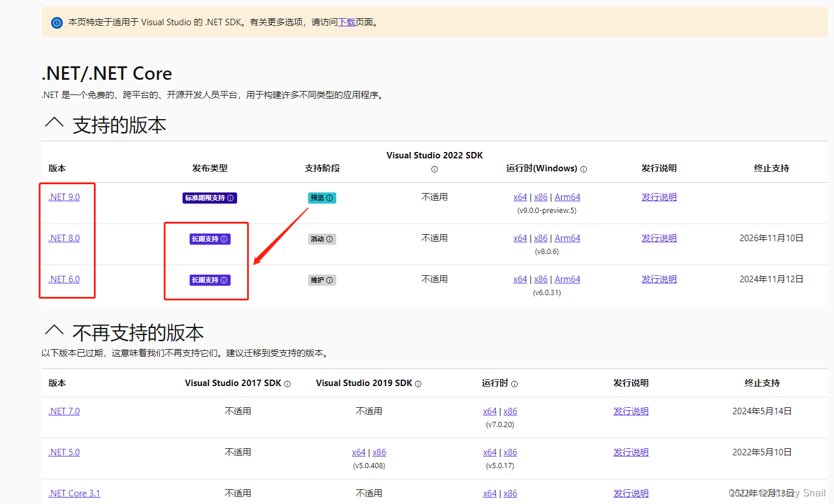
Task: Open the .NET 6.0 version link
Action: [x=64, y=279]
